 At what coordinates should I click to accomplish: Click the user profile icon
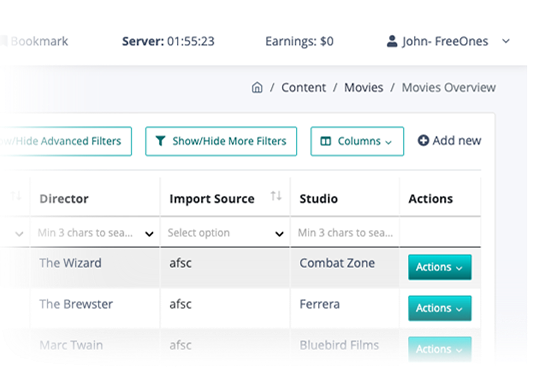click(392, 41)
